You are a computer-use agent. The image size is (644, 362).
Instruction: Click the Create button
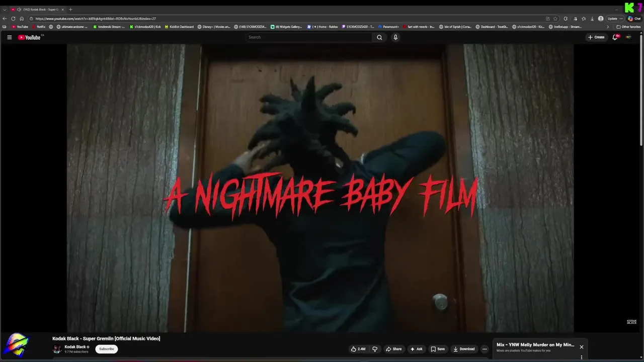click(x=596, y=37)
